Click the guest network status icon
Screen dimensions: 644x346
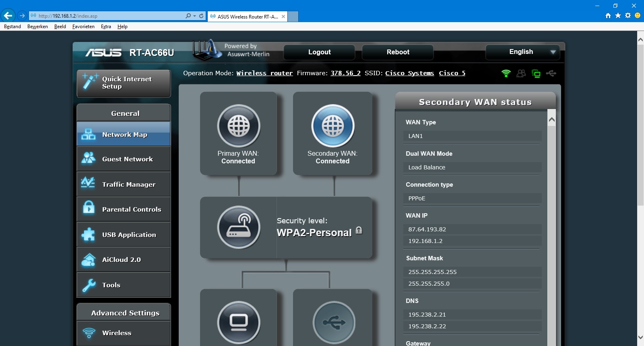[x=521, y=73]
